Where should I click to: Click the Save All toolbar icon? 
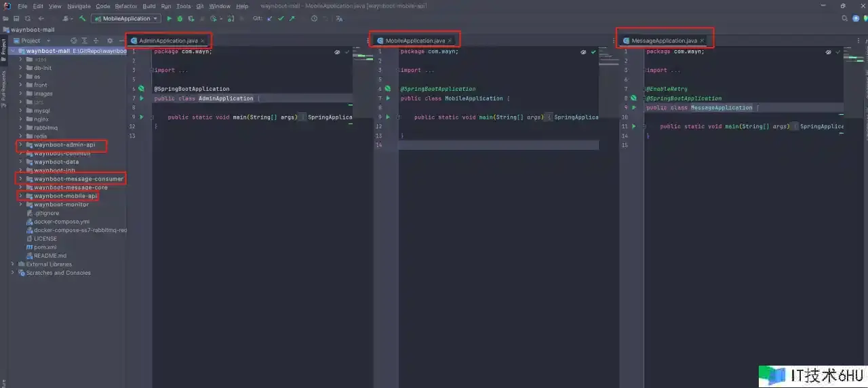[17, 18]
